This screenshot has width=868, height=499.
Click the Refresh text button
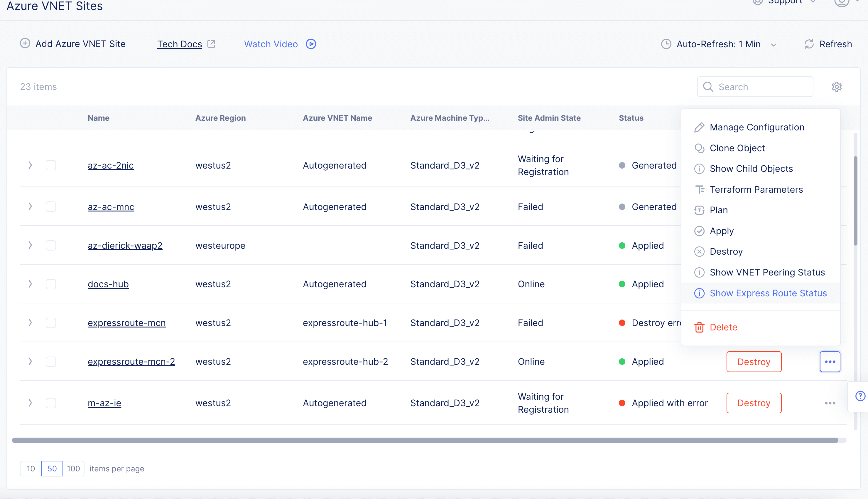point(835,44)
